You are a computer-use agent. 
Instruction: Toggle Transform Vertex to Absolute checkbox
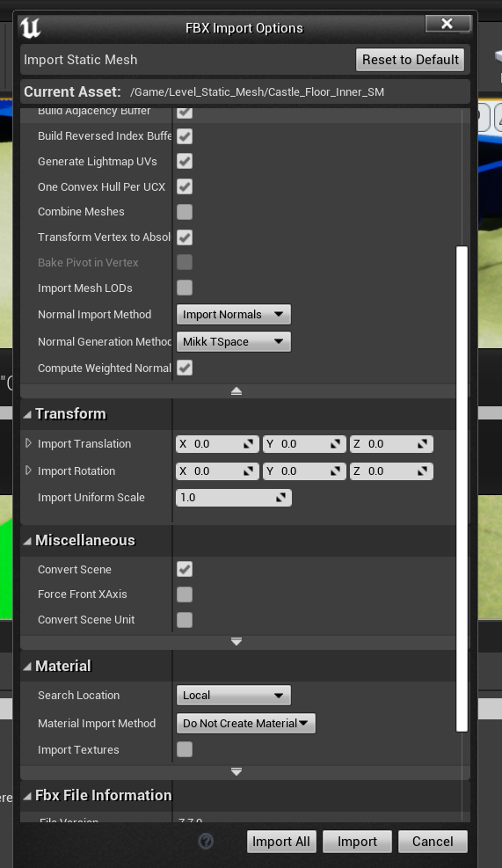coord(185,237)
